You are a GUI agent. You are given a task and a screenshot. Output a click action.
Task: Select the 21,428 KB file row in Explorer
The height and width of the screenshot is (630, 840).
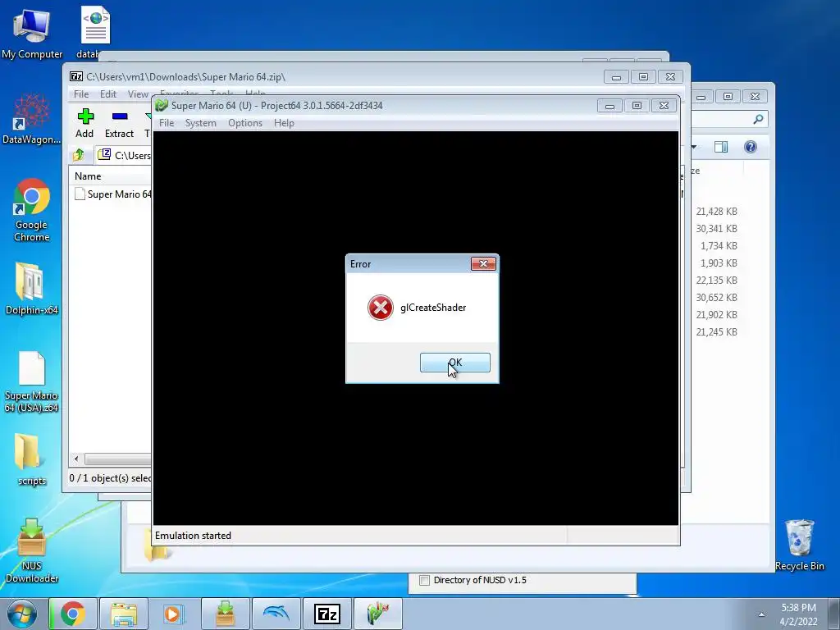click(x=716, y=212)
